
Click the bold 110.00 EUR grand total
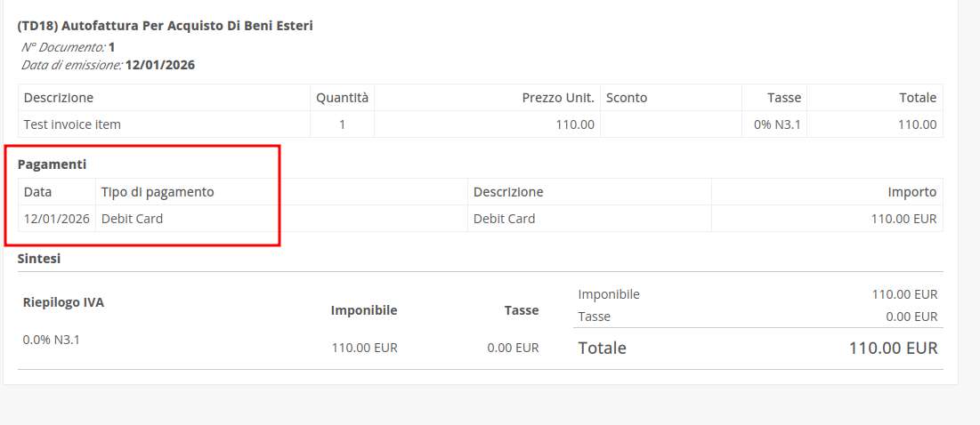[x=893, y=349]
